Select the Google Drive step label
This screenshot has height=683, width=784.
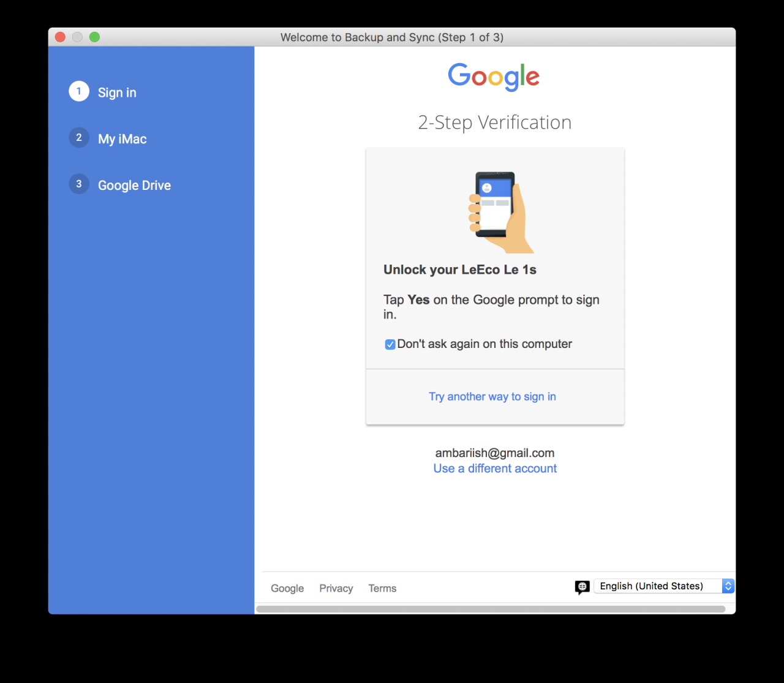(x=134, y=185)
